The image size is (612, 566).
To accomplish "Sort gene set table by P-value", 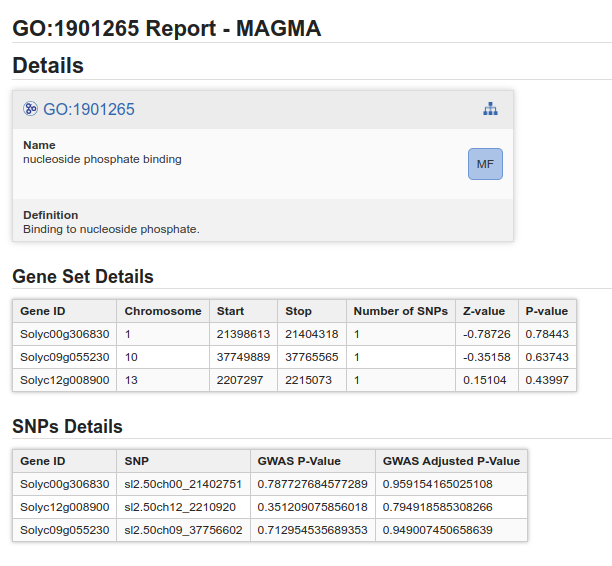I will (x=546, y=311).
